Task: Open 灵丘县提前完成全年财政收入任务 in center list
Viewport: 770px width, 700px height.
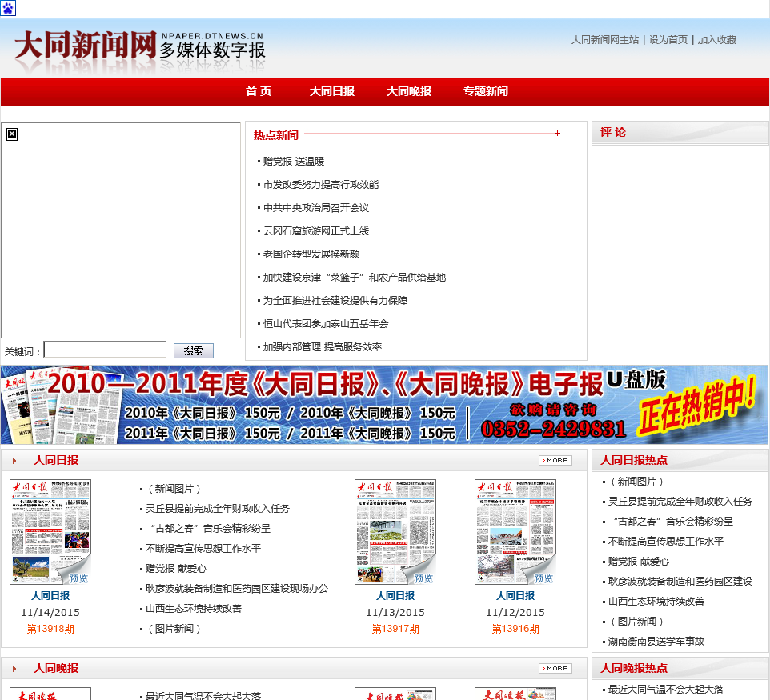Action: tap(218, 509)
